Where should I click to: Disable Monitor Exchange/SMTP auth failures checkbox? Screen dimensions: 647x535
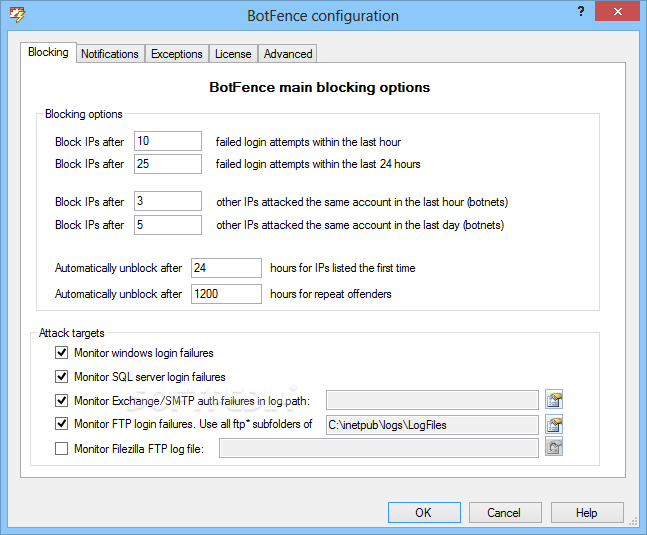tap(61, 400)
